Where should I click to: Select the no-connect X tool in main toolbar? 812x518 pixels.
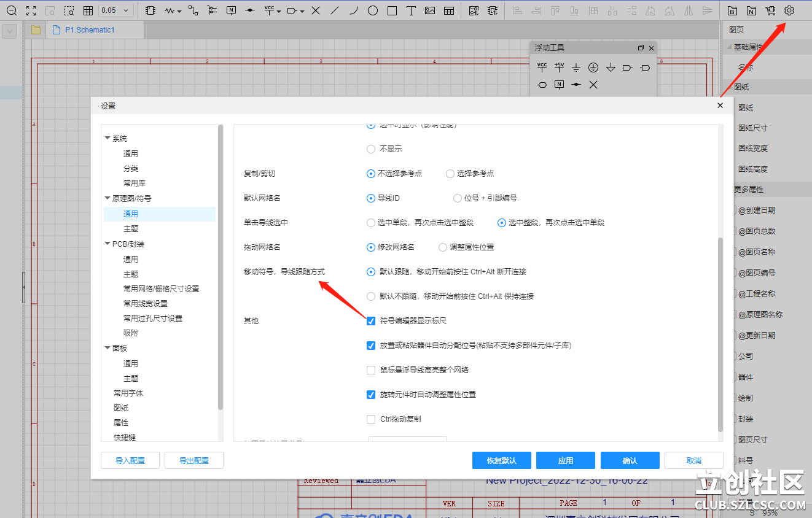pos(316,10)
